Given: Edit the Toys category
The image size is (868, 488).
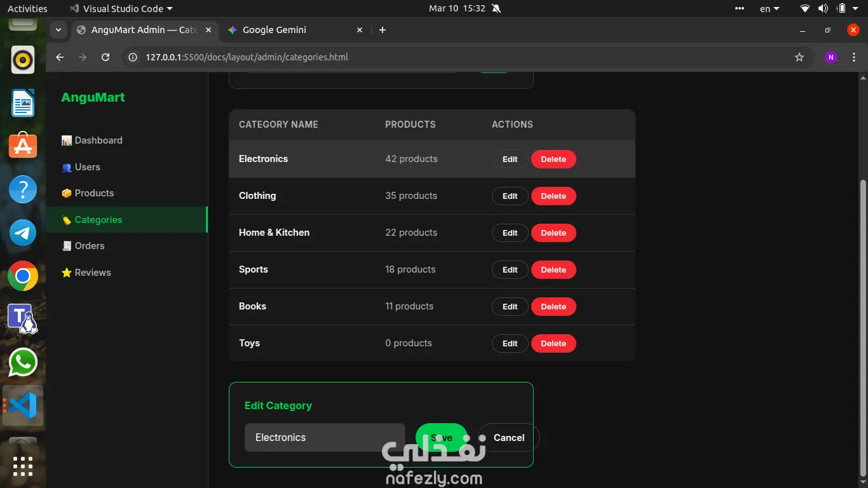Looking at the screenshot, I should point(510,344).
